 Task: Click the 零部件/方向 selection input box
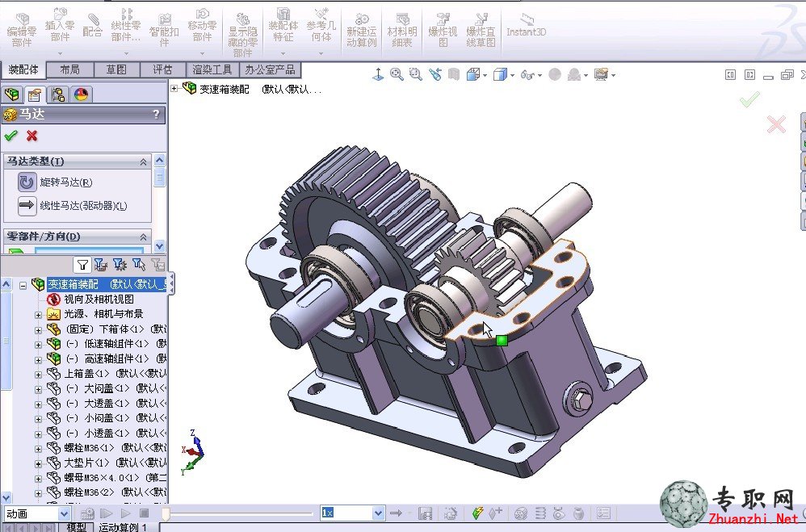pos(89,251)
